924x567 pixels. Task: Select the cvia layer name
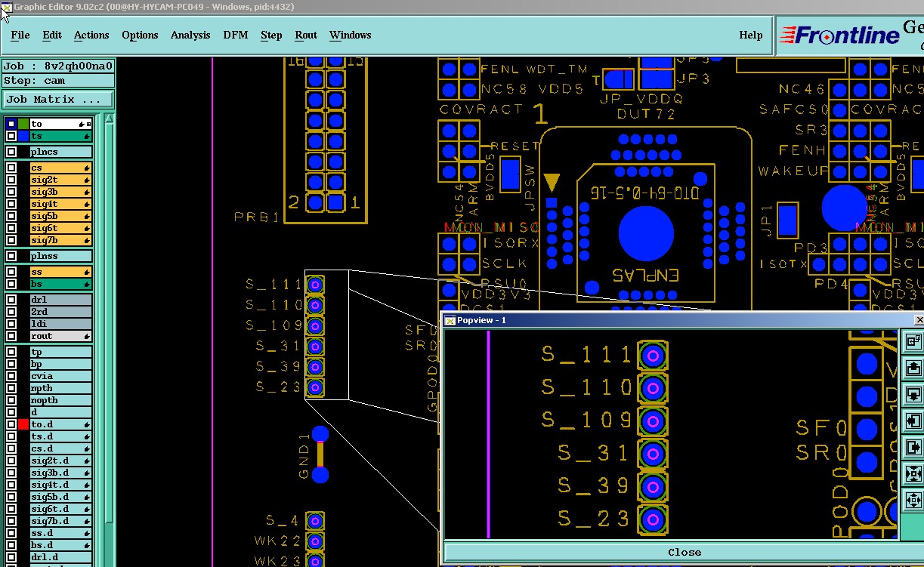60,376
